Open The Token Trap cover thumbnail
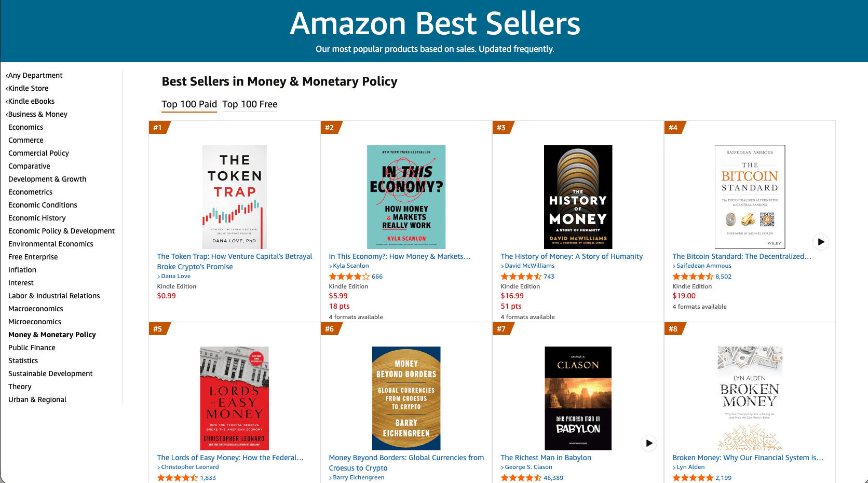This screenshot has width=868, height=483. coord(234,197)
